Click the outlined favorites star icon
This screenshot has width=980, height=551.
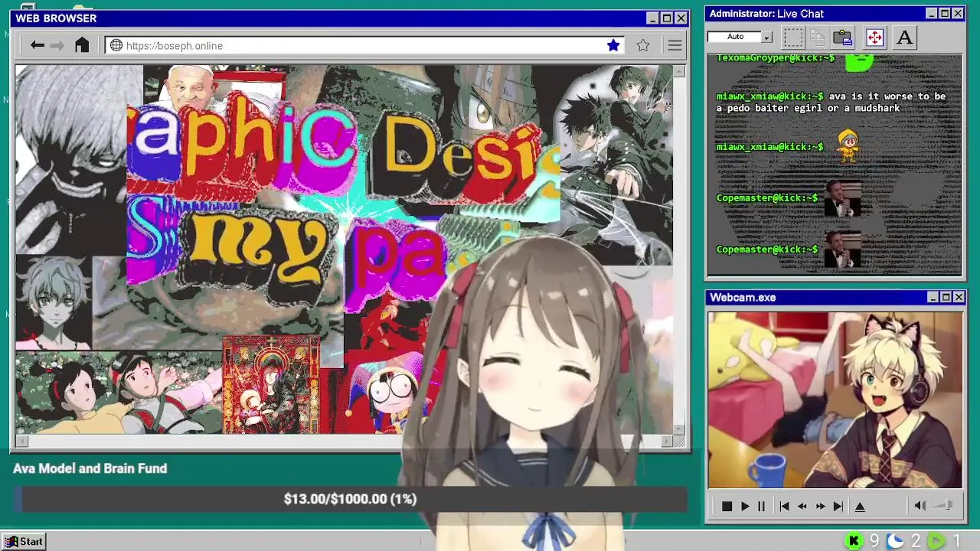point(643,45)
